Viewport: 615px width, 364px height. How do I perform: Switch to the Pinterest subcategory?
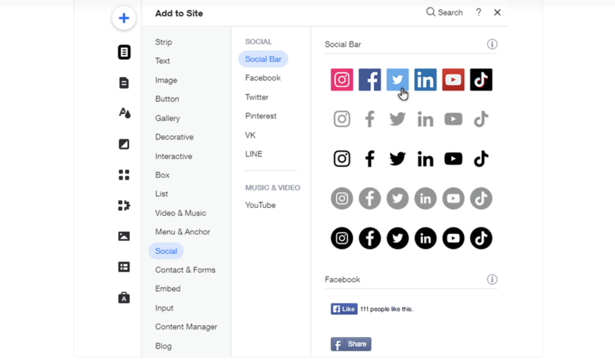click(261, 116)
